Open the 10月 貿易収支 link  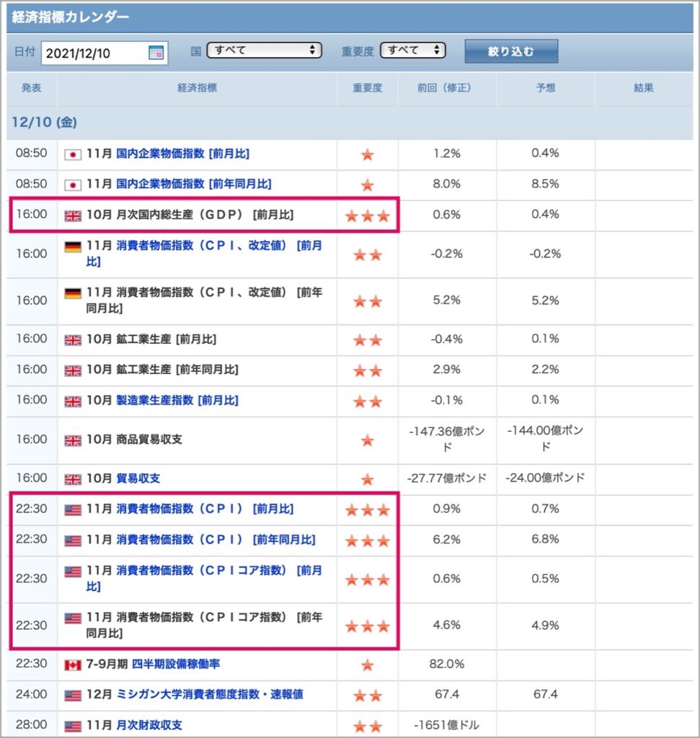[x=138, y=479]
